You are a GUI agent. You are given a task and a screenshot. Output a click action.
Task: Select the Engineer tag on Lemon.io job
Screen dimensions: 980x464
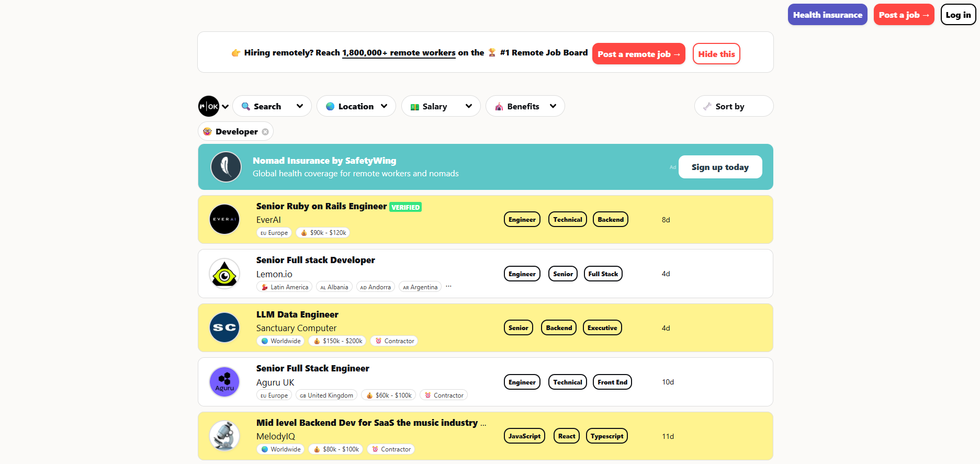click(x=522, y=274)
